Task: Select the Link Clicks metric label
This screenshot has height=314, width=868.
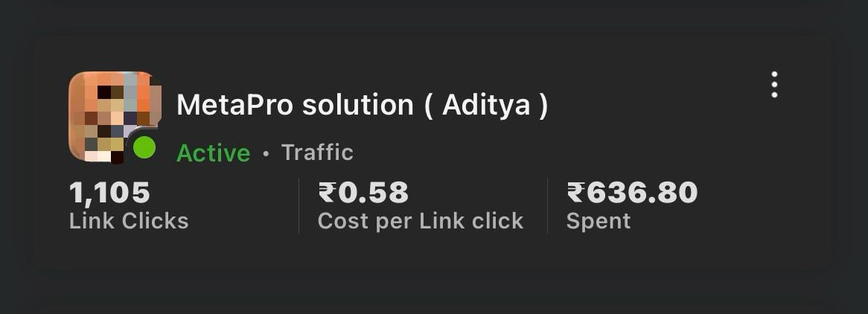Action: [x=129, y=221]
